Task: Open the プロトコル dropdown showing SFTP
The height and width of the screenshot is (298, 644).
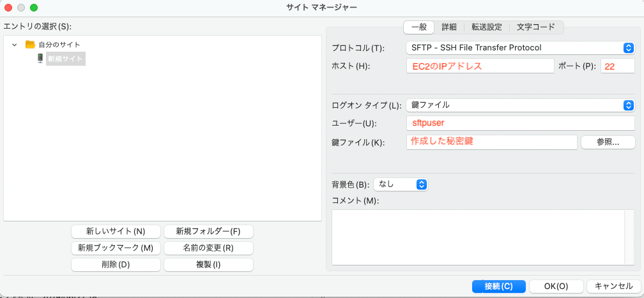Action: (520, 48)
